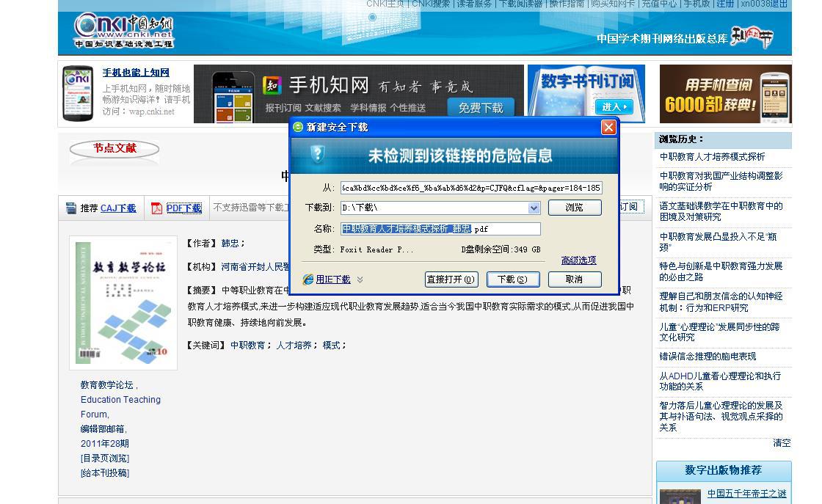Expand the 下载到 folder dropdown
The width and height of the screenshot is (822, 504).
534,208
